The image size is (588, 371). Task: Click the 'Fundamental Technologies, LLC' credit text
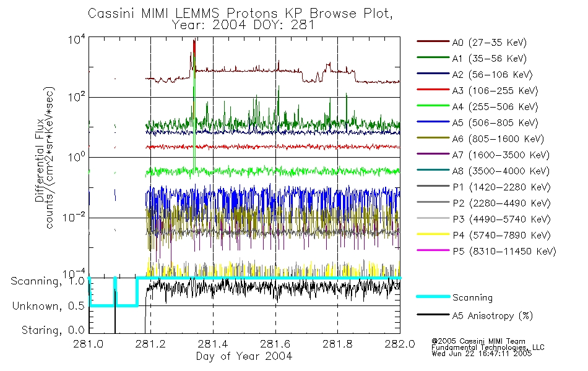coord(488,348)
